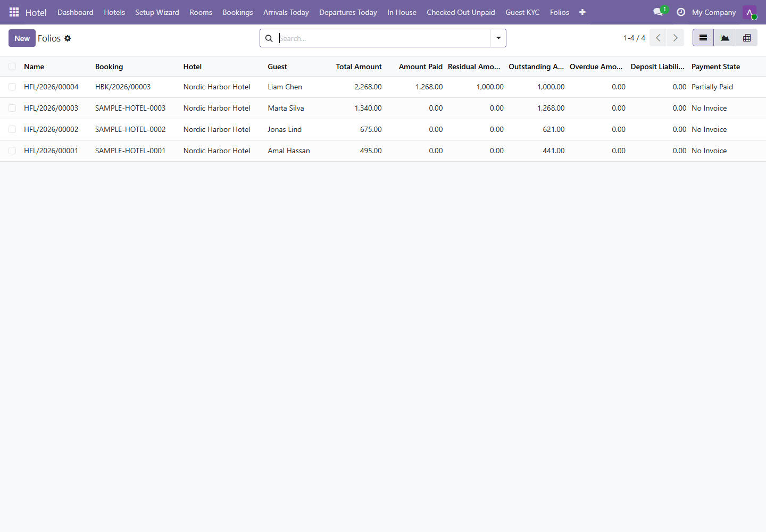Open the My Company switcher

(714, 12)
